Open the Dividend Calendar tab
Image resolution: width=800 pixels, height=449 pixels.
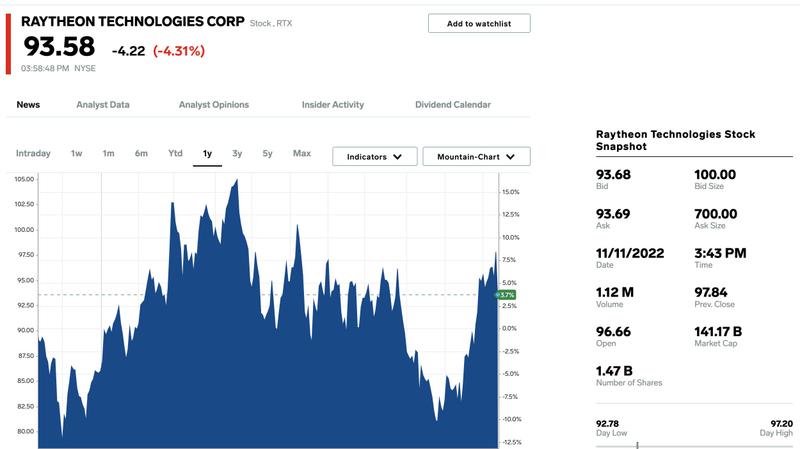click(x=453, y=105)
